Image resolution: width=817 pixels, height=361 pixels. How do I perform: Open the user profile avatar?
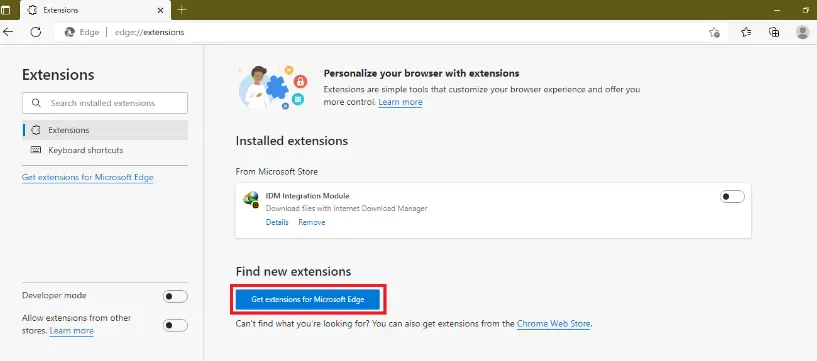click(x=802, y=32)
